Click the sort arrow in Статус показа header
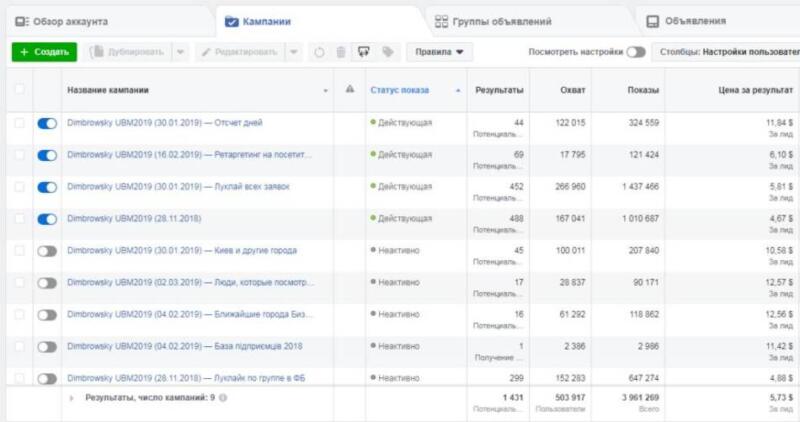 (458, 91)
